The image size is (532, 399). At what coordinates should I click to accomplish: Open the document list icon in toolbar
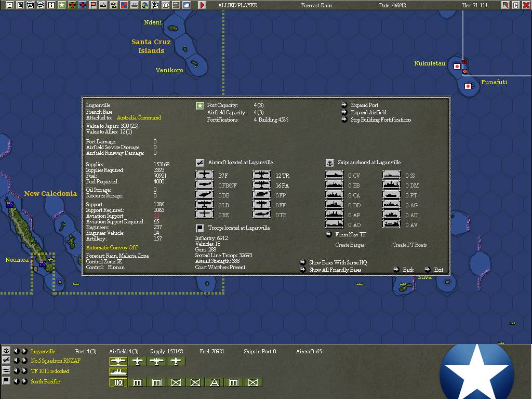pos(20,5)
